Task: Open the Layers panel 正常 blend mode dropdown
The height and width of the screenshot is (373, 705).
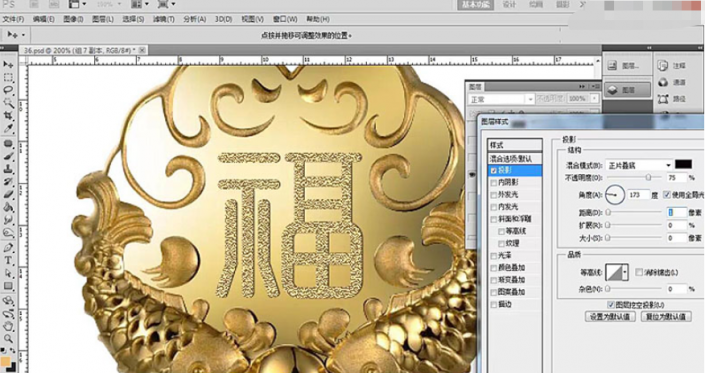Action: click(x=501, y=99)
